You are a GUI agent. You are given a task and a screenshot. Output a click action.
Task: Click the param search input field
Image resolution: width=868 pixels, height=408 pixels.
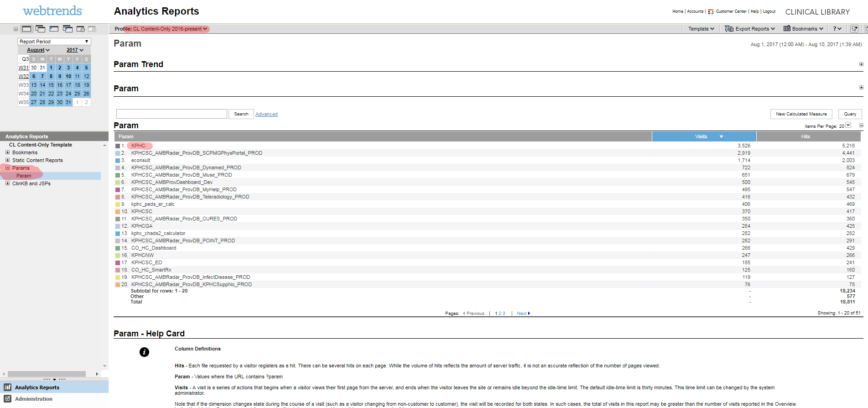point(172,114)
